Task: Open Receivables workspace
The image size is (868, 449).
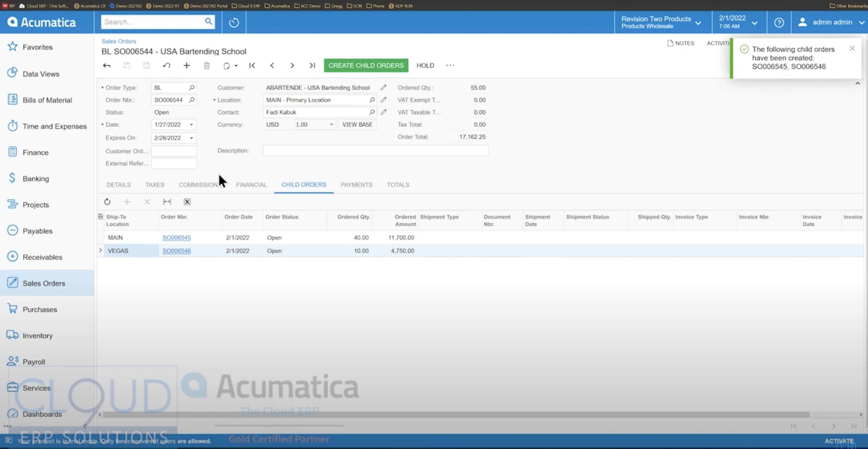Action: pyautogui.click(x=35, y=257)
